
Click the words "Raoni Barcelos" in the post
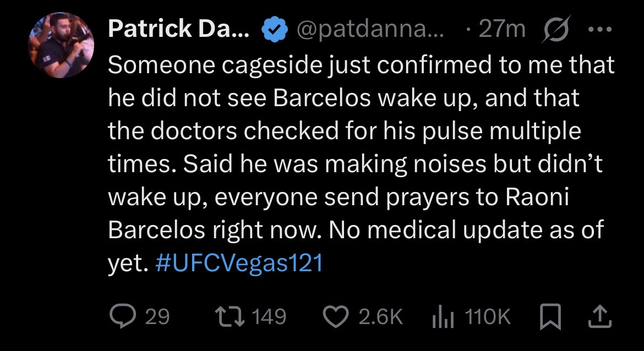339,213
